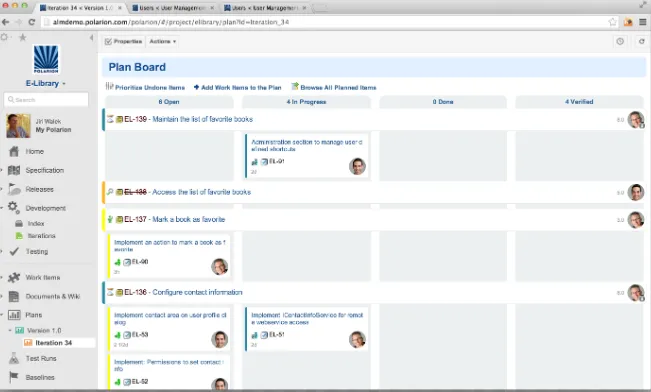The width and height of the screenshot is (651, 392).
Task: Click the browser address bar URL
Action: [171, 22]
